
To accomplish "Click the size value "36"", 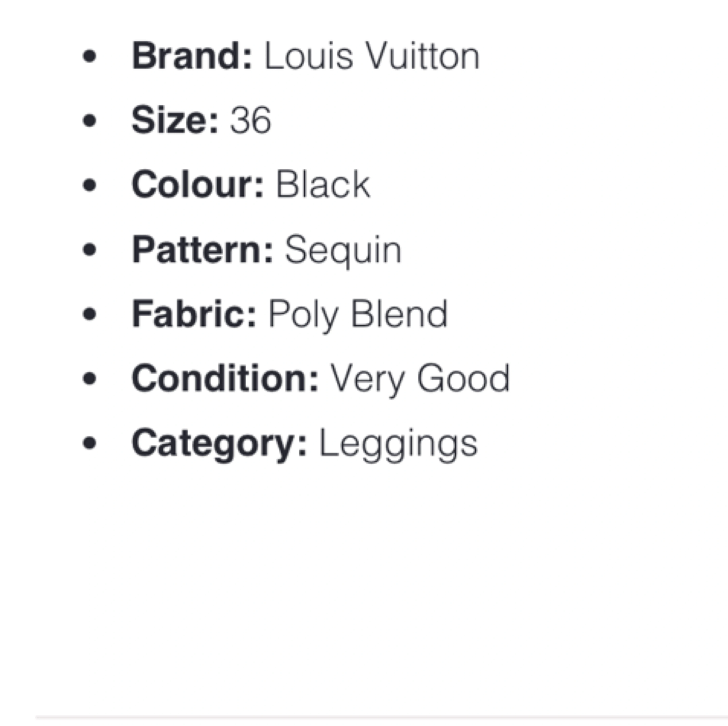I will point(251,121).
